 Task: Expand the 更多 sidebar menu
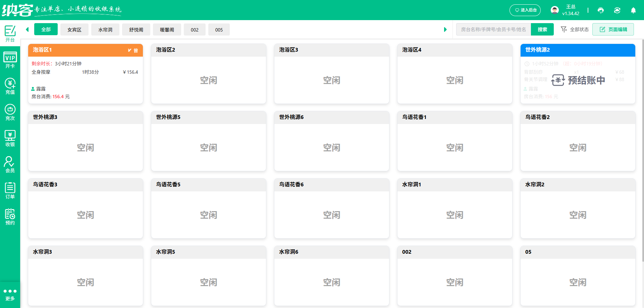click(10, 294)
